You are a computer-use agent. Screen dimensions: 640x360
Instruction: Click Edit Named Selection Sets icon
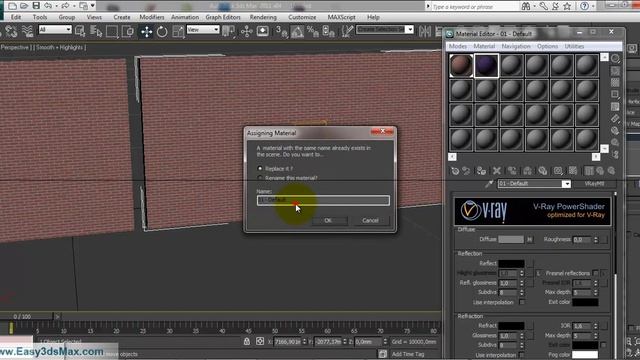click(x=347, y=31)
